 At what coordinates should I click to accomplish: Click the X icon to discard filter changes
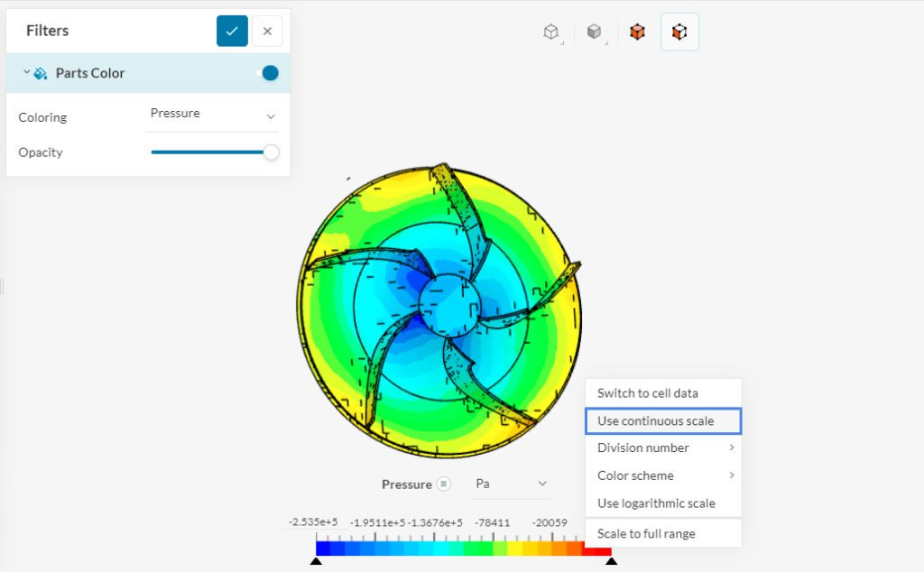tap(267, 30)
